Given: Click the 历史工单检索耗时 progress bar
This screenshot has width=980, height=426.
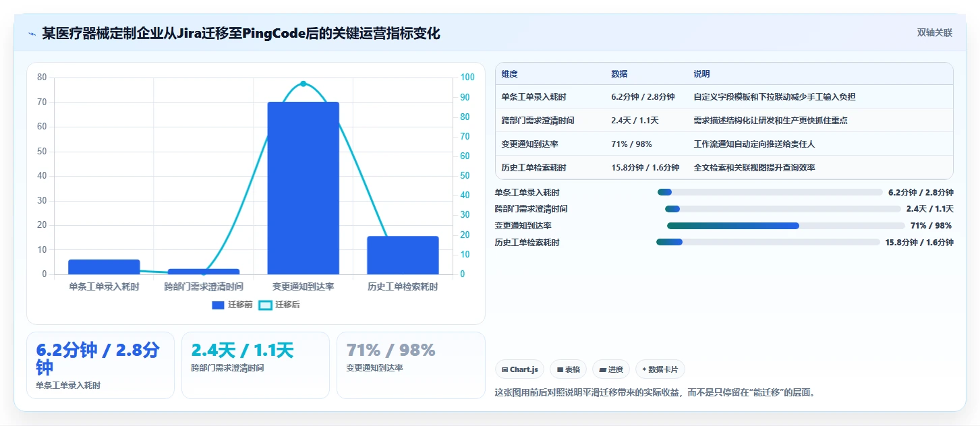Looking at the screenshot, I should click(768, 242).
